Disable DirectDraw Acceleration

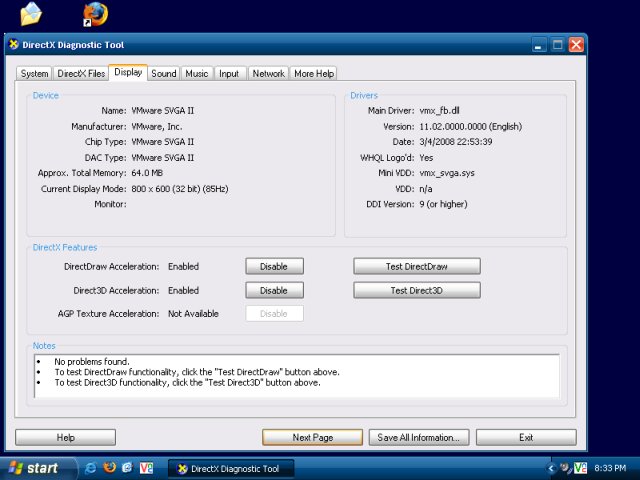274,266
